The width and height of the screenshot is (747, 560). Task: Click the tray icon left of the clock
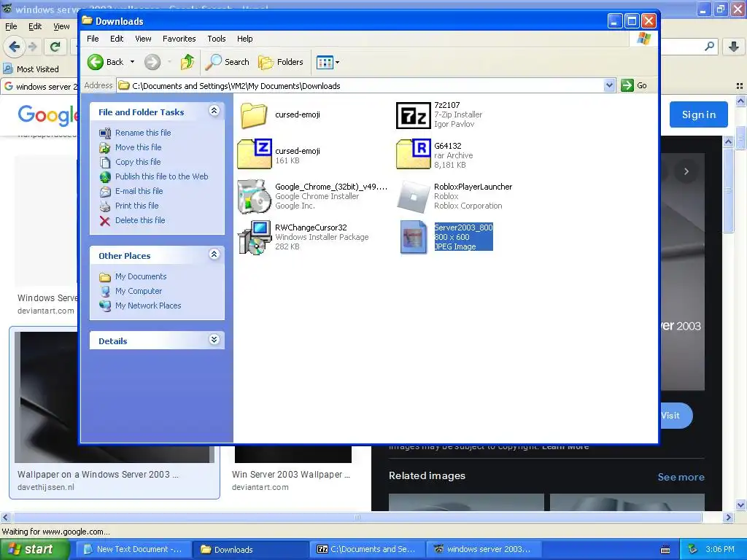(x=693, y=550)
